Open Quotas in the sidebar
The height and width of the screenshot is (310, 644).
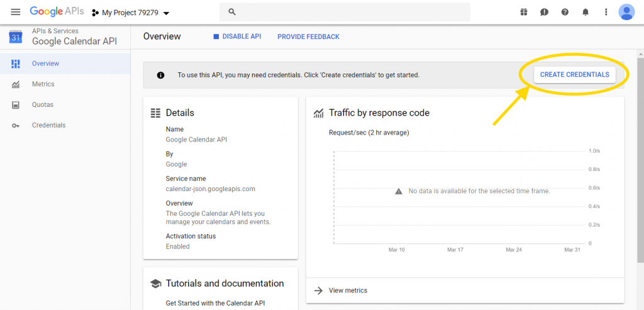click(x=65, y=105)
